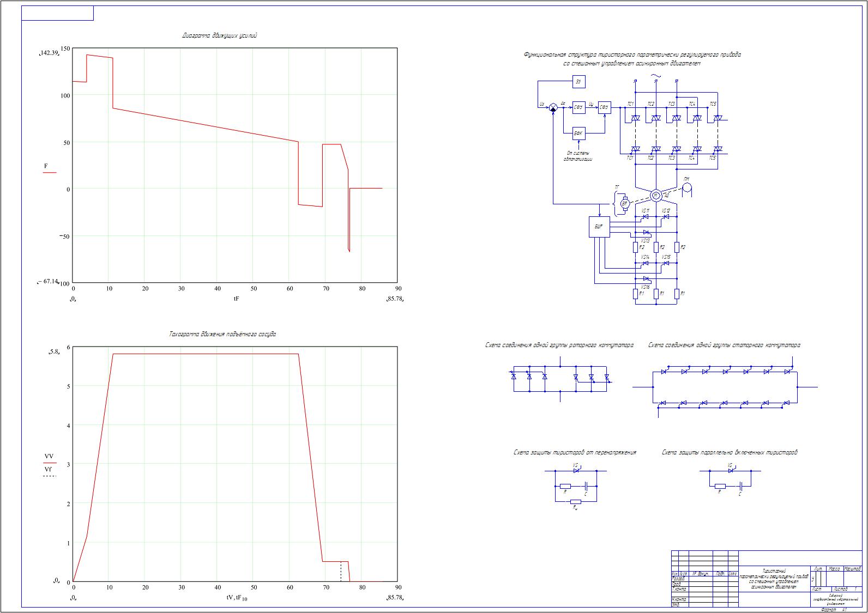The height and width of the screenshot is (613, 868).
Task: Click the 'Тахограмма движения подъёмного сосуда' chart title
Action: (222, 334)
